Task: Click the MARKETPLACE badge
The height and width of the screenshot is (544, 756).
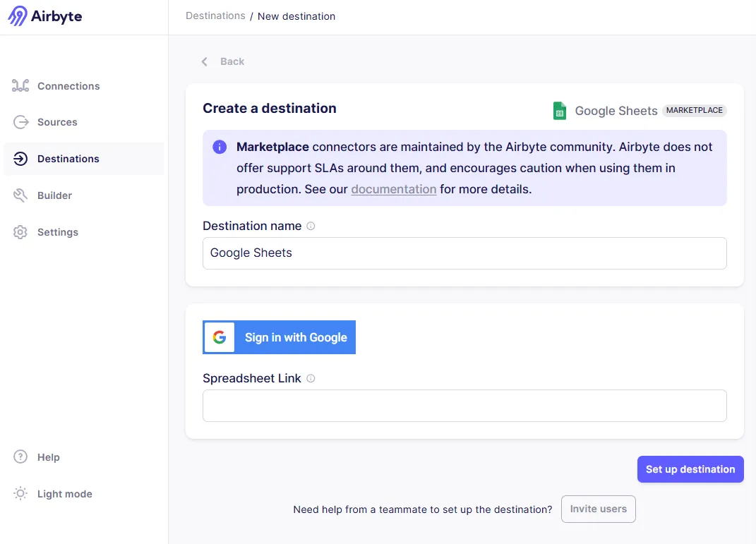Action: click(x=695, y=110)
